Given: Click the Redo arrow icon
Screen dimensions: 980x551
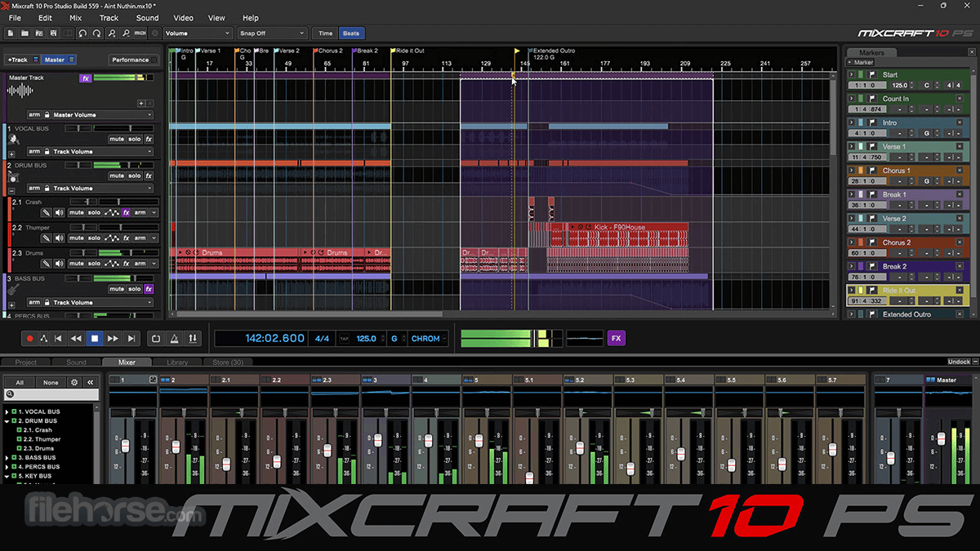Looking at the screenshot, I should click(x=96, y=33).
